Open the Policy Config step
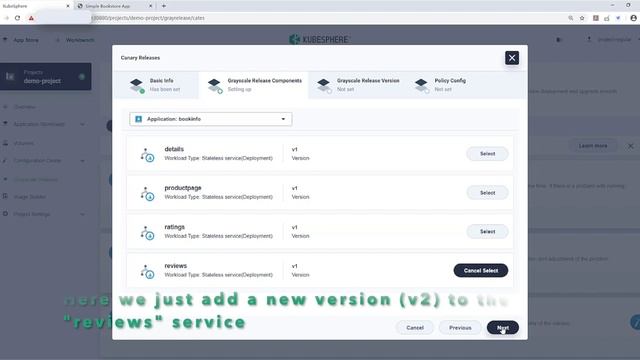This screenshot has height=360, width=640. [440, 85]
